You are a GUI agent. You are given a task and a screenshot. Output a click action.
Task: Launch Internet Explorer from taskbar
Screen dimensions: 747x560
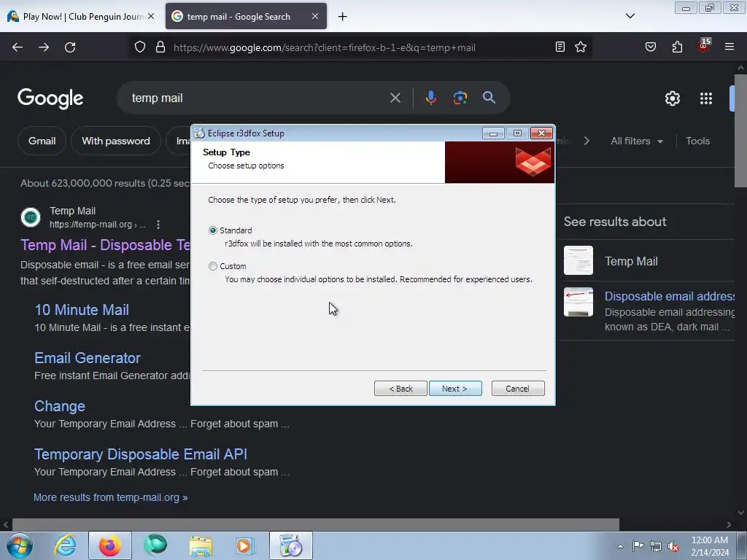click(65, 545)
